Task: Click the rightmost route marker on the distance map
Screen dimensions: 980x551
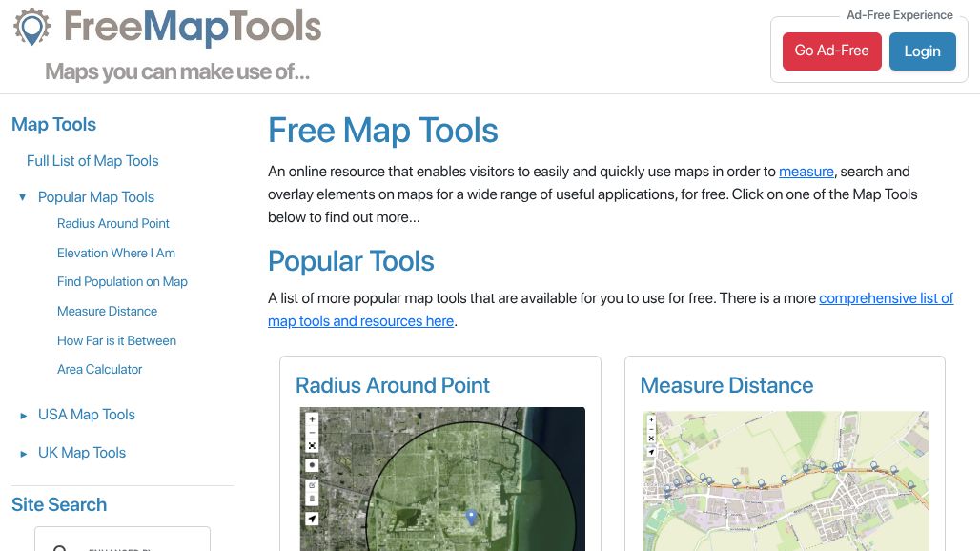Action: tap(911, 484)
